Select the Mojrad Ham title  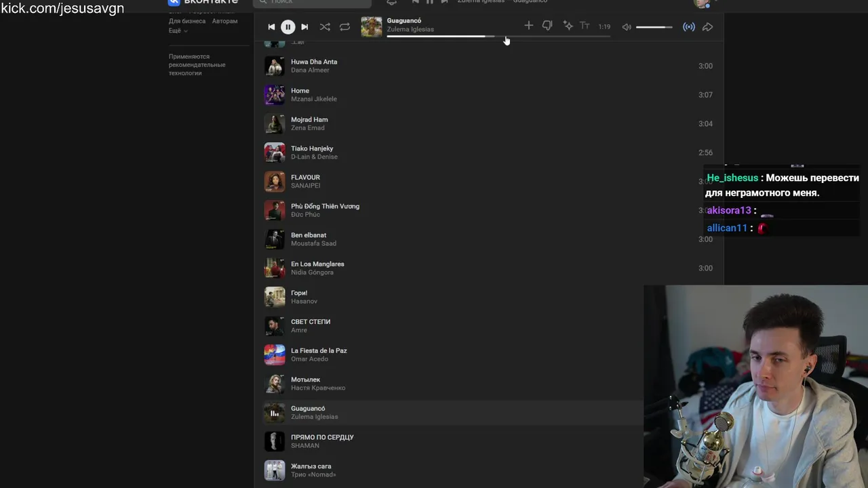(x=309, y=119)
